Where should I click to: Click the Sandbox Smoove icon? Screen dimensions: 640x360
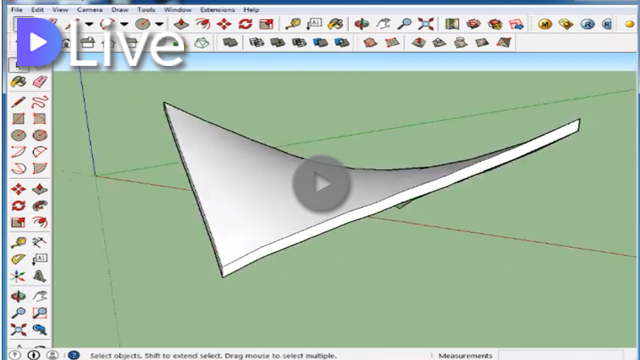pyautogui.click(x=419, y=42)
